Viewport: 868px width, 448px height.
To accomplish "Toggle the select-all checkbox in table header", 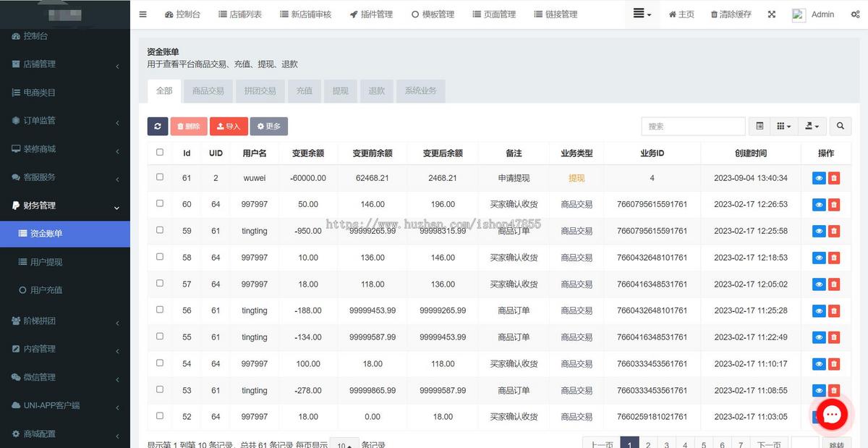I will tap(160, 153).
